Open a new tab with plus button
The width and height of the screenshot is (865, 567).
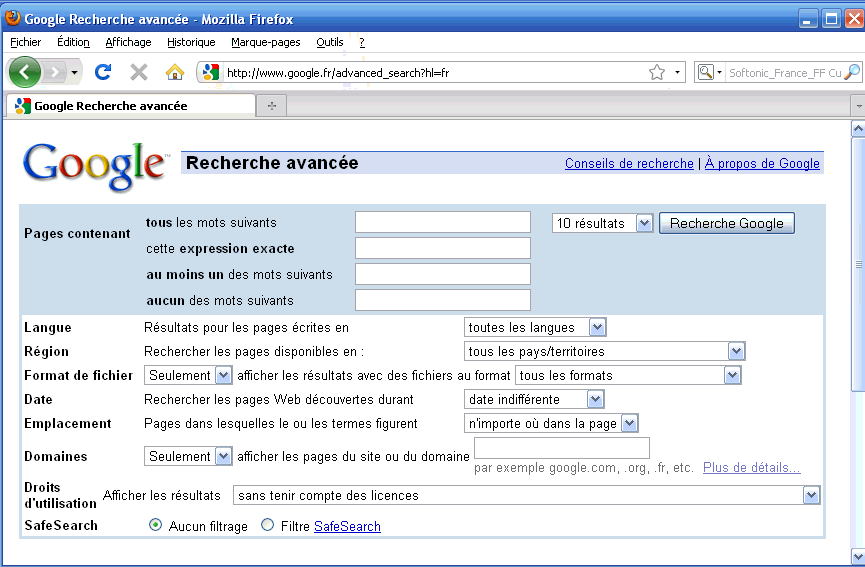(271, 105)
